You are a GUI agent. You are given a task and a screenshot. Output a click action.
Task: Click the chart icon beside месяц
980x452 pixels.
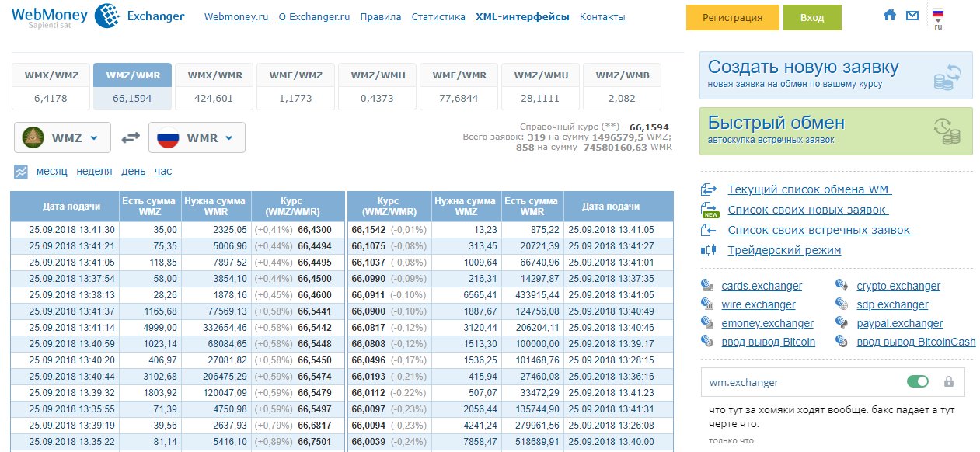tap(21, 172)
